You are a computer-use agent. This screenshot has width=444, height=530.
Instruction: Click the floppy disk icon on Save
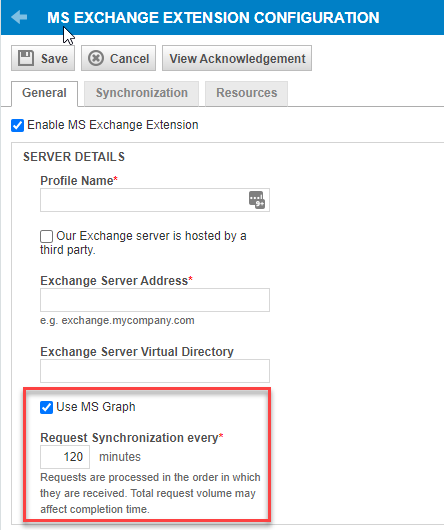pyautogui.click(x=26, y=58)
